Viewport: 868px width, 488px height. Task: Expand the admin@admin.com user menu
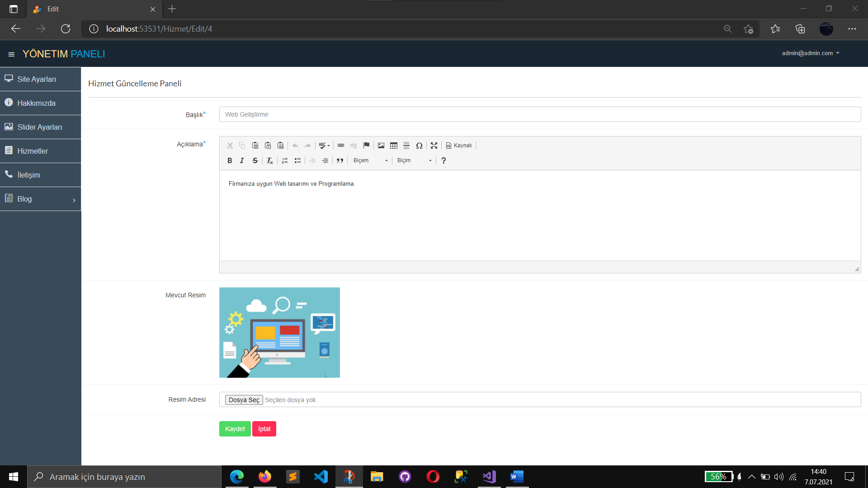[x=810, y=53]
